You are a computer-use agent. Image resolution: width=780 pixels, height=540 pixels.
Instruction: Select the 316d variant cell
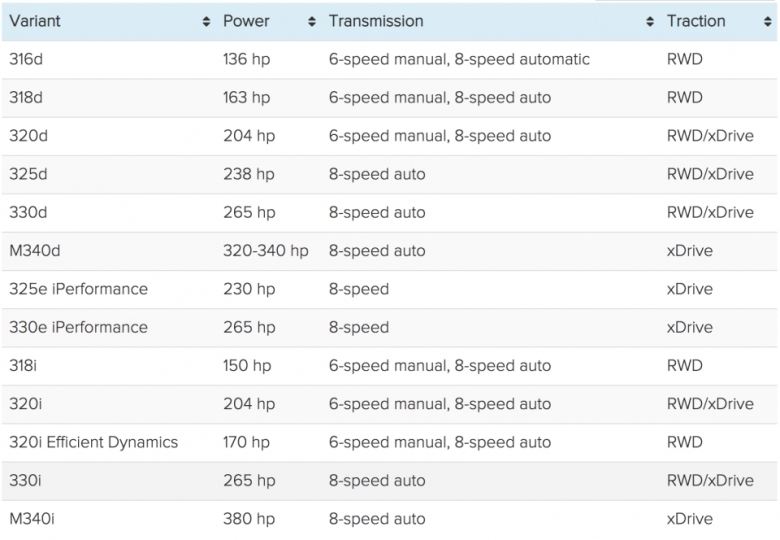(26, 59)
